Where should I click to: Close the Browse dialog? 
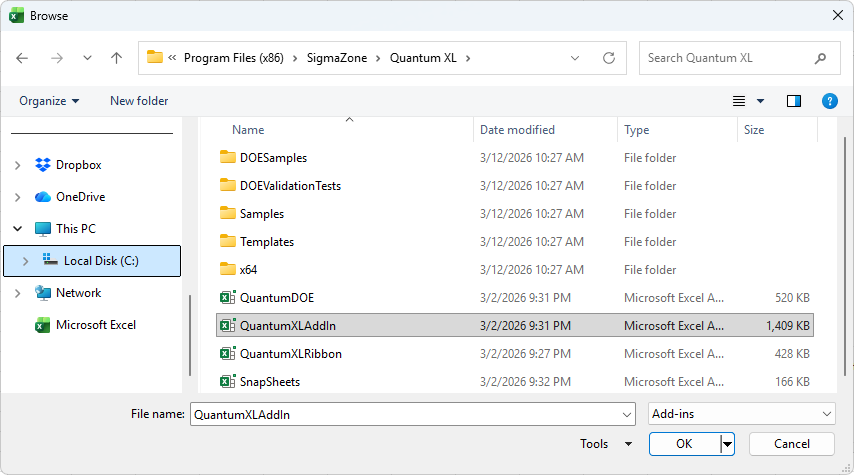[838, 15]
